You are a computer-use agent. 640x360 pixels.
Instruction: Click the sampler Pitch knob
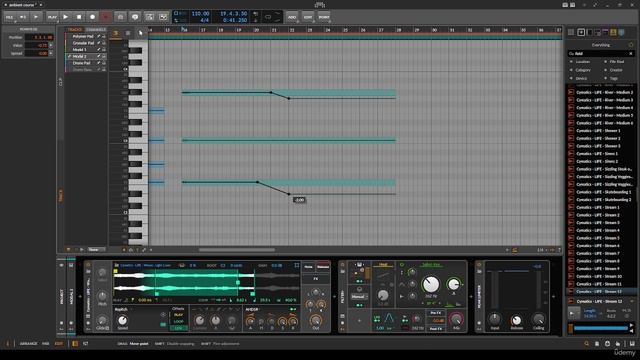102,296
